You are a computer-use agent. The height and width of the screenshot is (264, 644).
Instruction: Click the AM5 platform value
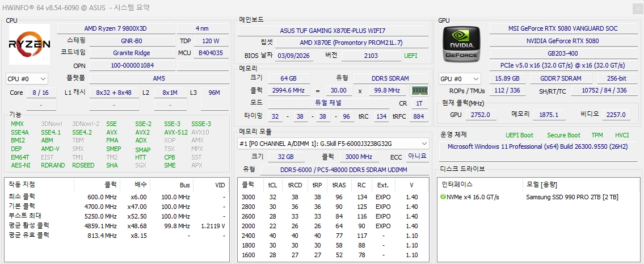point(159,78)
